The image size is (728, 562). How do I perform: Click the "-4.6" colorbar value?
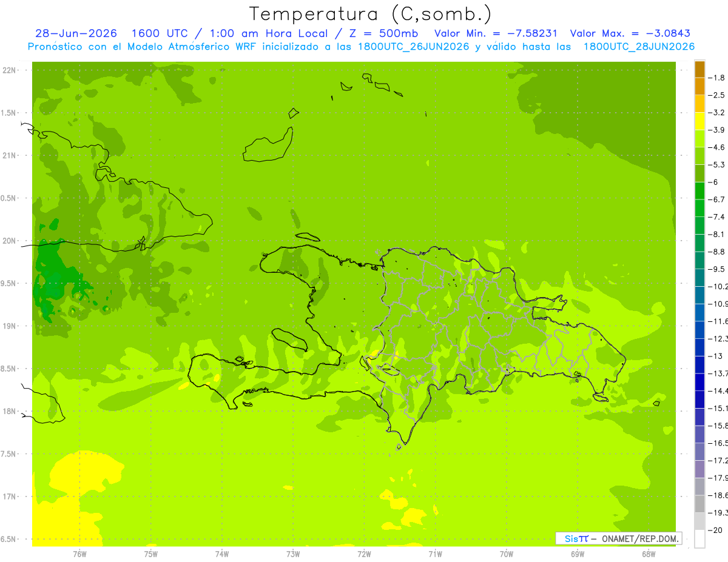tap(717, 147)
